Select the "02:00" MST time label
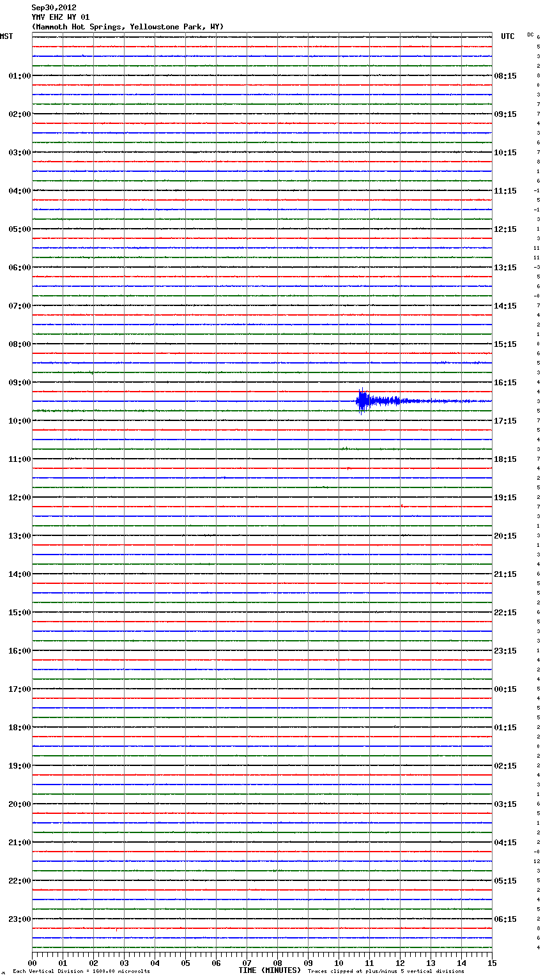543x980 pixels. [20, 114]
